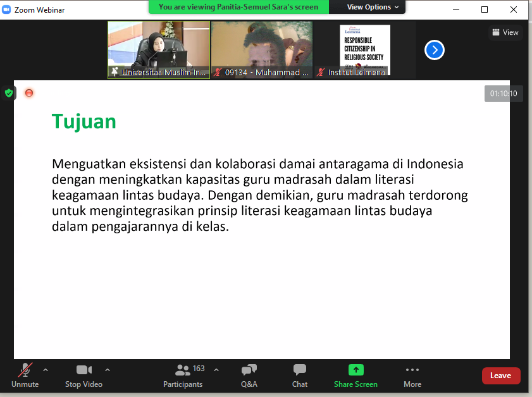
Task: Select the 09134 Muhammad video thumbnail
Action: click(262, 50)
